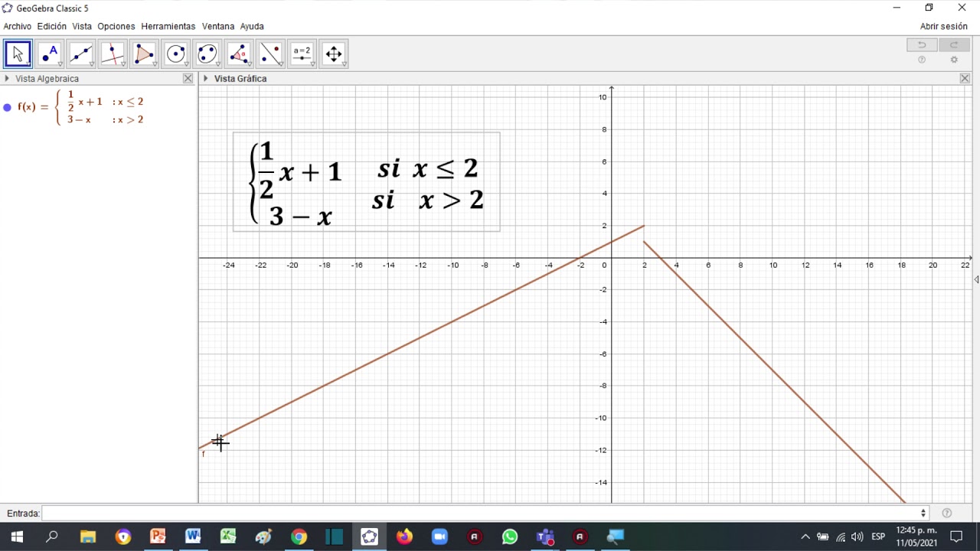Select the Slider (a=2) tool

click(x=302, y=54)
